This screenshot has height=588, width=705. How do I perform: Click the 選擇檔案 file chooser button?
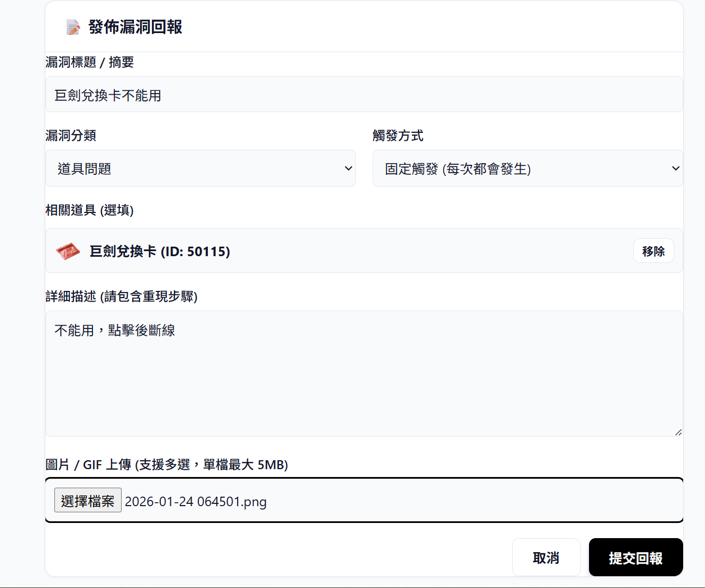click(88, 501)
